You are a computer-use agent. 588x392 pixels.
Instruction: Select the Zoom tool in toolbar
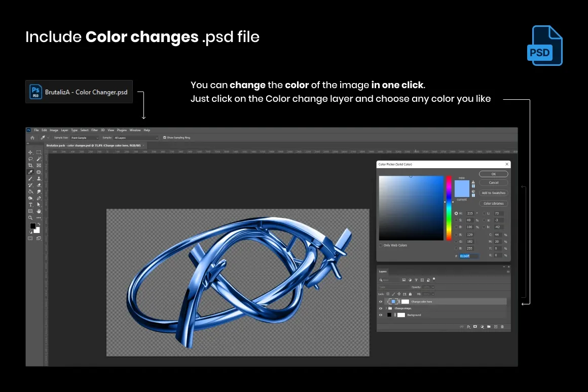[x=30, y=218]
